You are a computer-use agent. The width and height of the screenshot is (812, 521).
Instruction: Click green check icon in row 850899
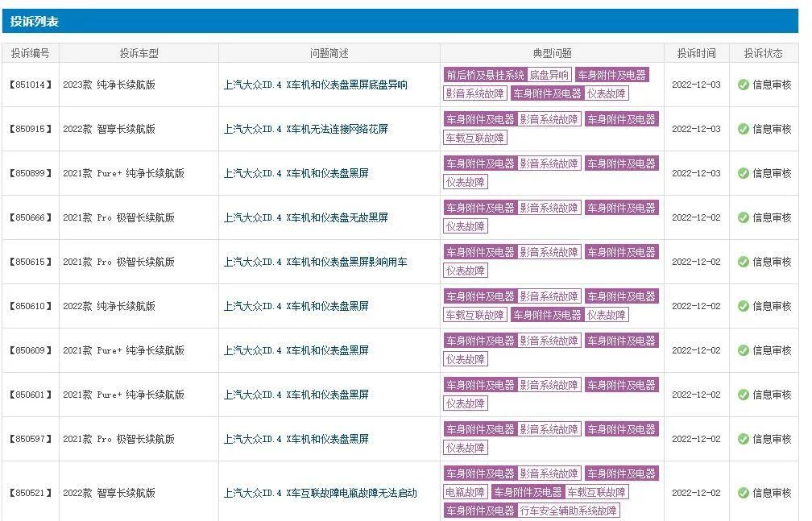(x=743, y=173)
